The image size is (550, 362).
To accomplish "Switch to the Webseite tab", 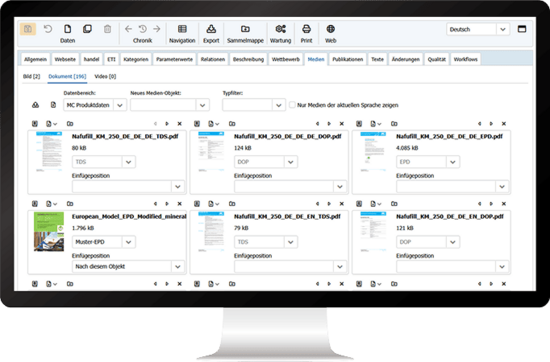I will [65, 59].
